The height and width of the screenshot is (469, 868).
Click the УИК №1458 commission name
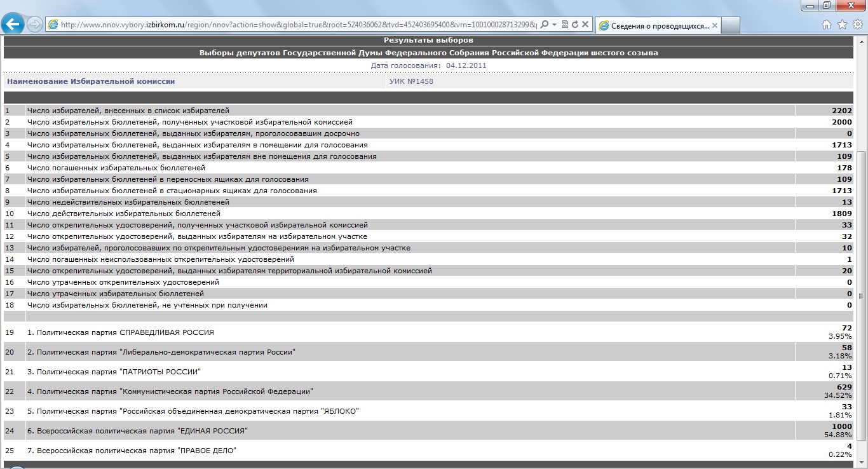tap(411, 81)
